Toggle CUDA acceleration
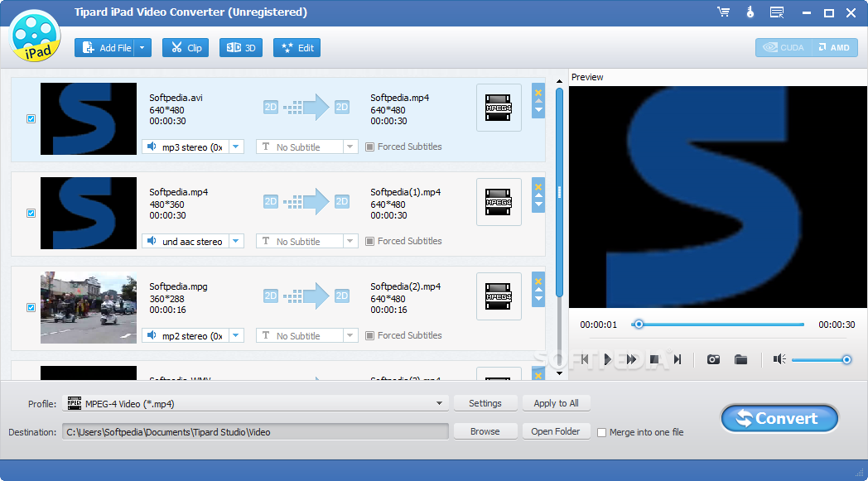This screenshot has height=481, width=868. point(784,47)
